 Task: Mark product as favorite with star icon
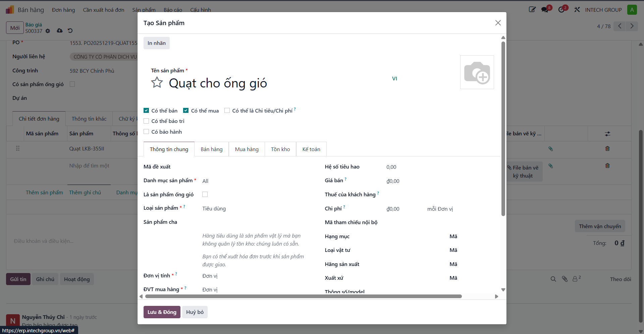(157, 82)
